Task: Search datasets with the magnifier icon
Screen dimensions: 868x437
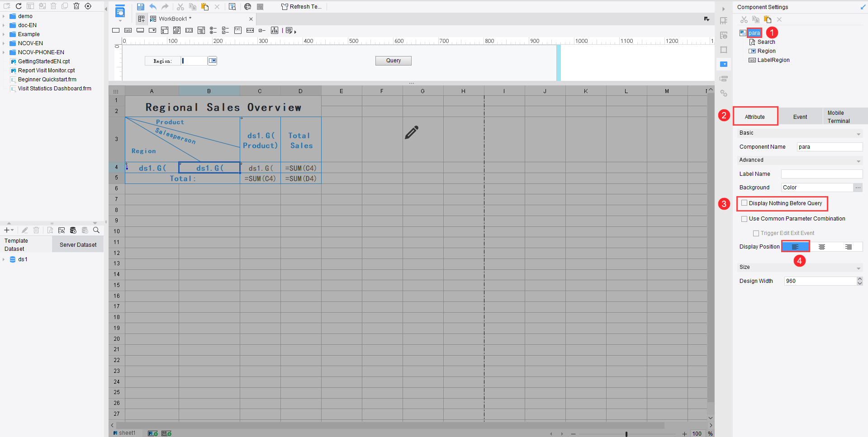Action: 96,230
